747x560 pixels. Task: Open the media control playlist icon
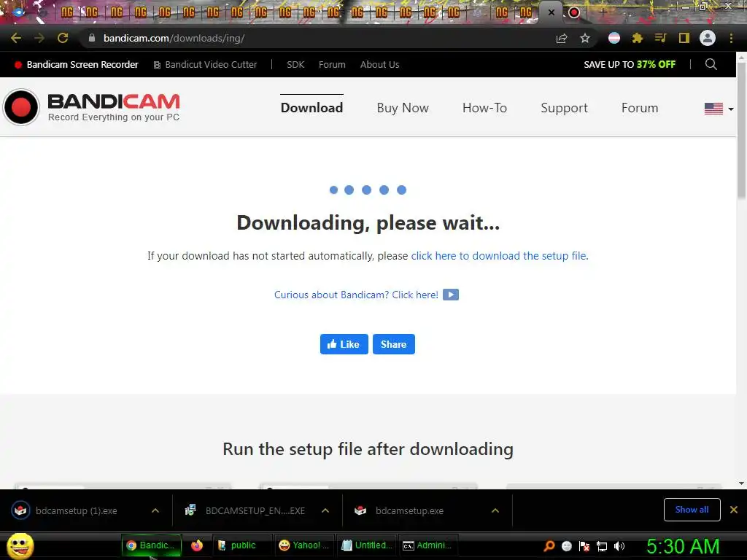point(660,38)
